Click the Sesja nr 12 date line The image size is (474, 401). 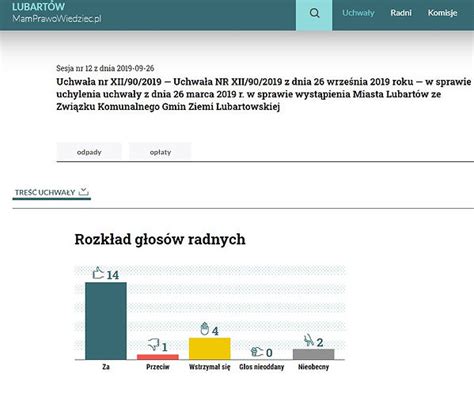[105, 68]
